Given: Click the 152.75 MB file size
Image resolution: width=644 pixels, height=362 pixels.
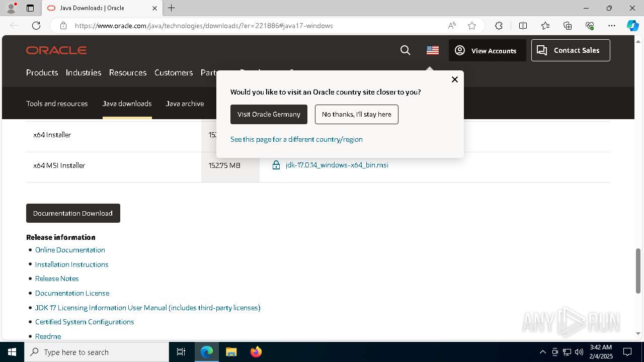Looking at the screenshot, I should coord(224,165).
